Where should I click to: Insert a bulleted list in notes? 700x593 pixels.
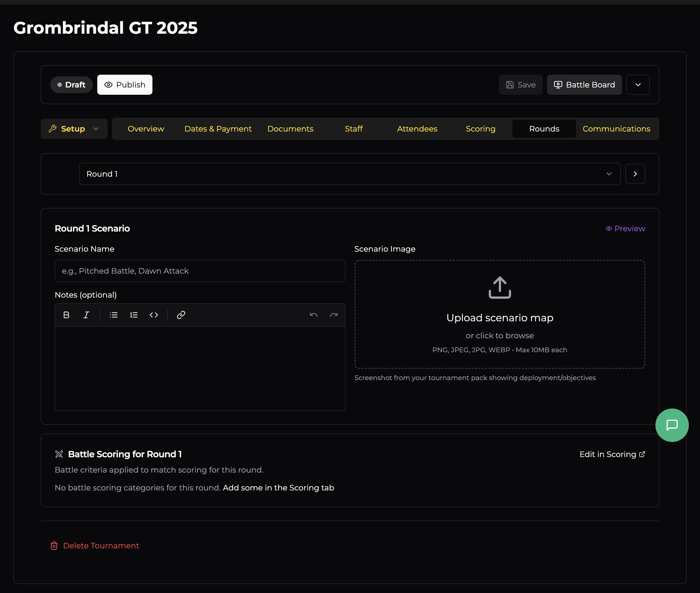(x=114, y=315)
